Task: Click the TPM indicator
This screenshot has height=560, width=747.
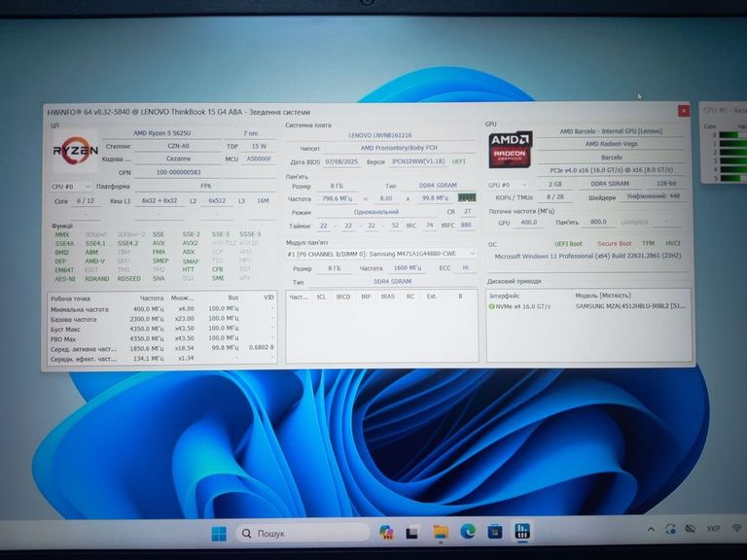Action: 649,243
